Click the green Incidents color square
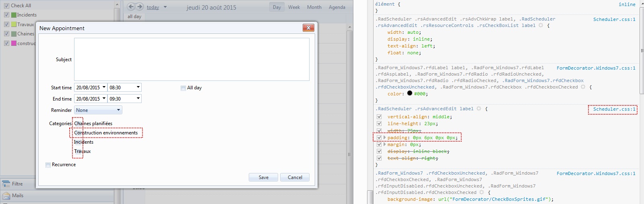The image size is (644, 204). [14, 15]
